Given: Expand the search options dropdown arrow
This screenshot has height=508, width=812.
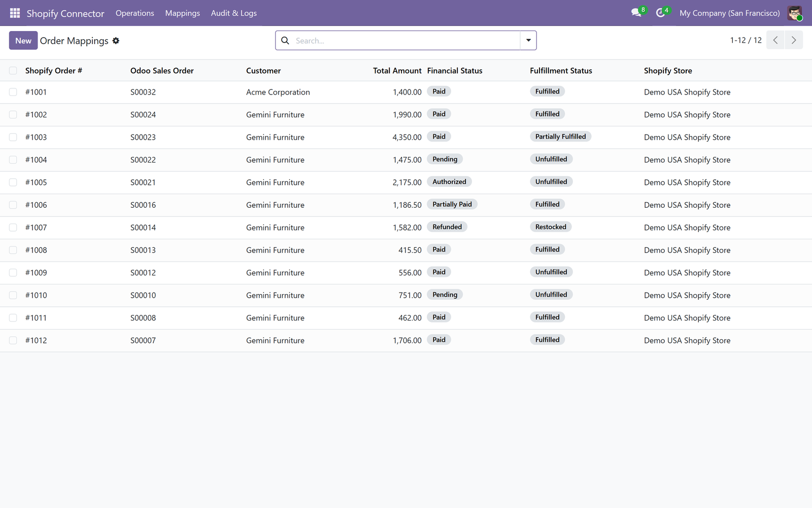Looking at the screenshot, I should [x=528, y=40].
